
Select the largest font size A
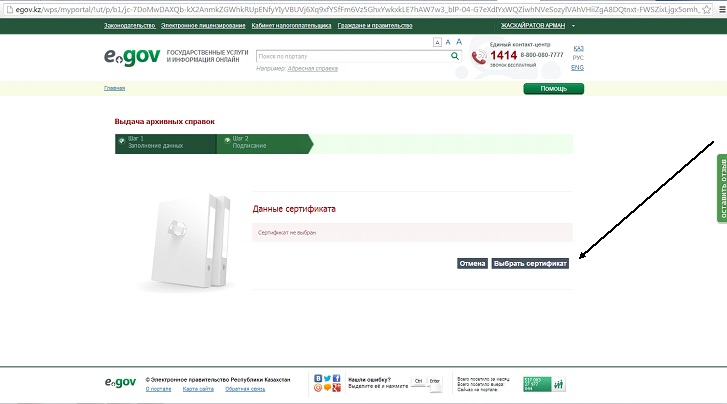[x=459, y=42]
